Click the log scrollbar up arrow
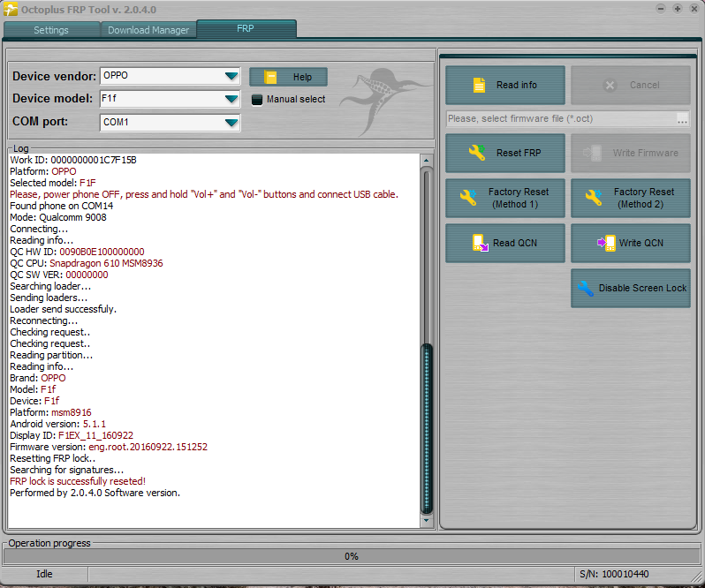 pos(426,161)
